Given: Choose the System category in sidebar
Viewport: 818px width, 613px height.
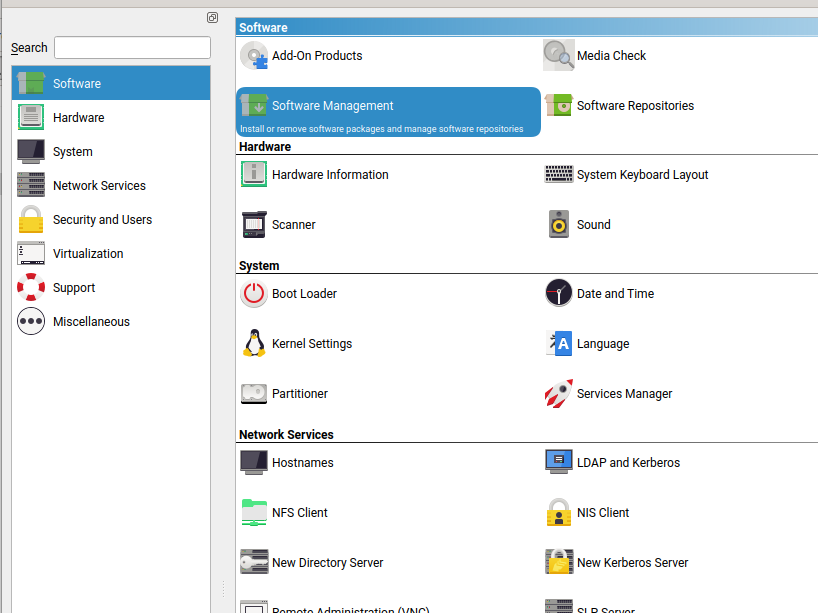Looking at the screenshot, I should point(111,151).
